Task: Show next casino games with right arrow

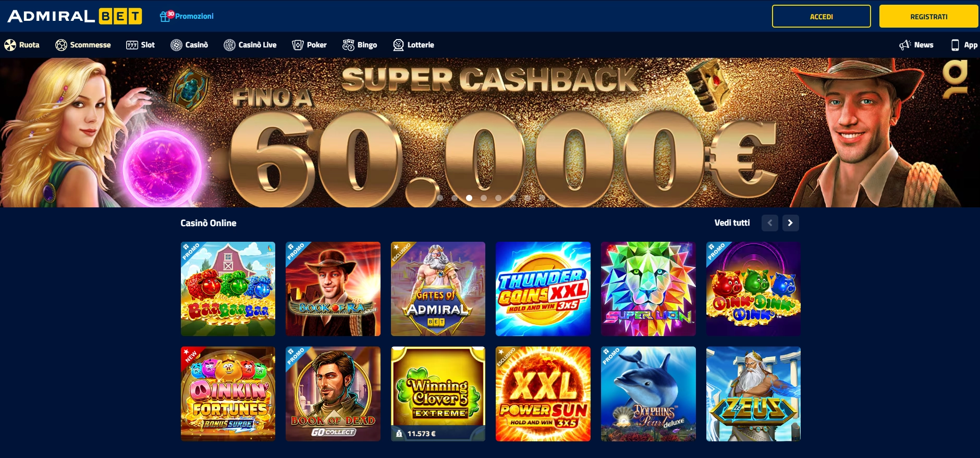Action: tap(790, 223)
